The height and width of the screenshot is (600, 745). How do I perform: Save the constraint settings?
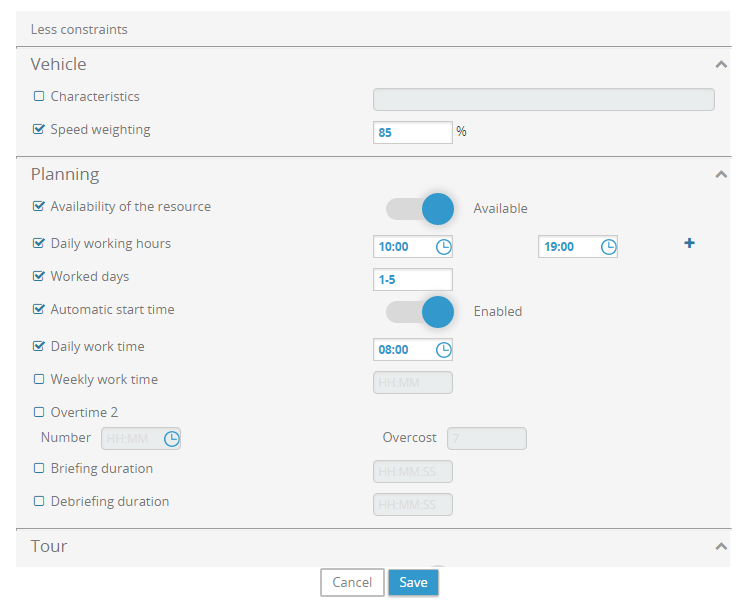(x=413, y=582)
